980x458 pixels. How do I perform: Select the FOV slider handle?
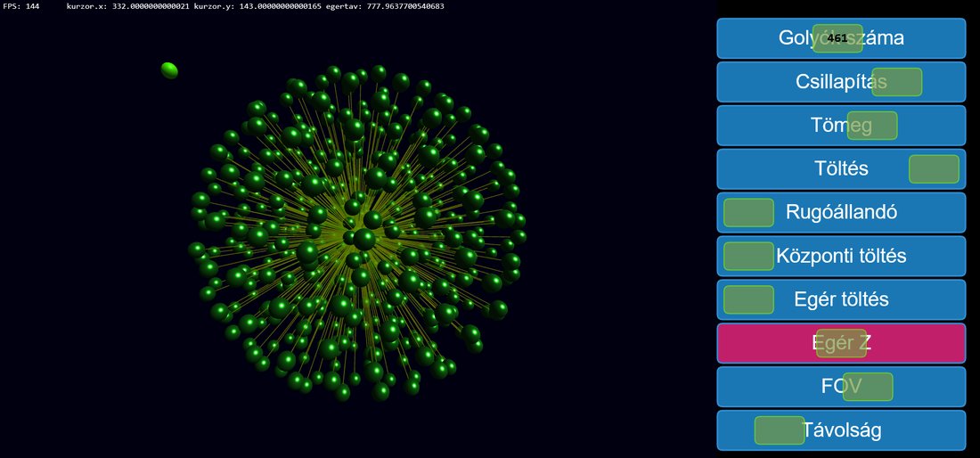point(868,387)
